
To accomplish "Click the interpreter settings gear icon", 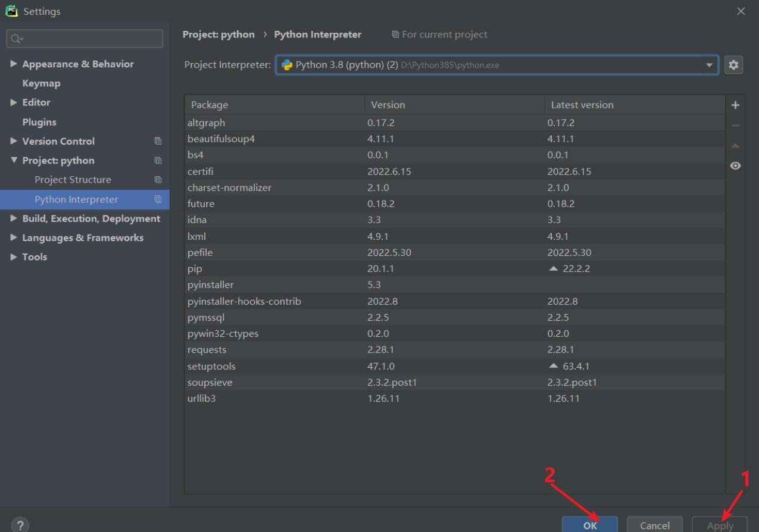I will 733,65.
